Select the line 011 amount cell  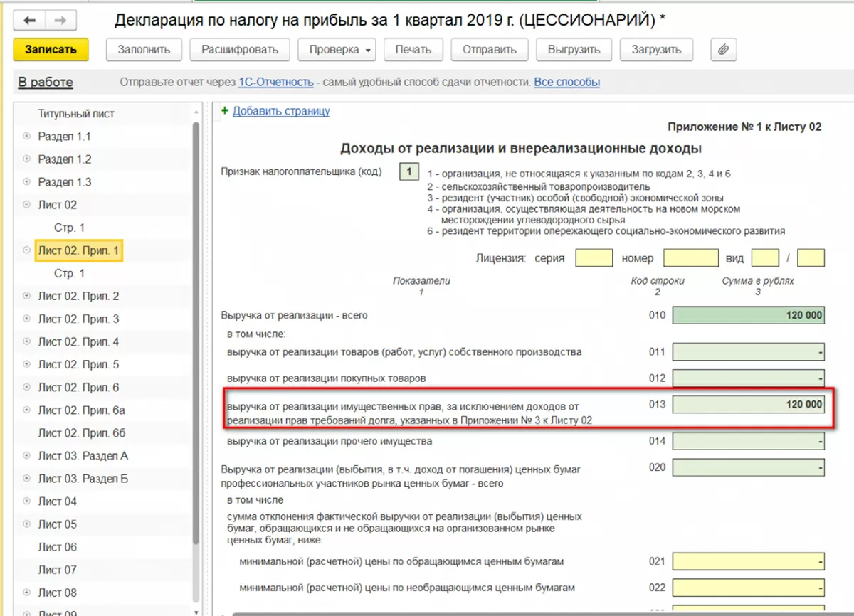pos(749,352)
